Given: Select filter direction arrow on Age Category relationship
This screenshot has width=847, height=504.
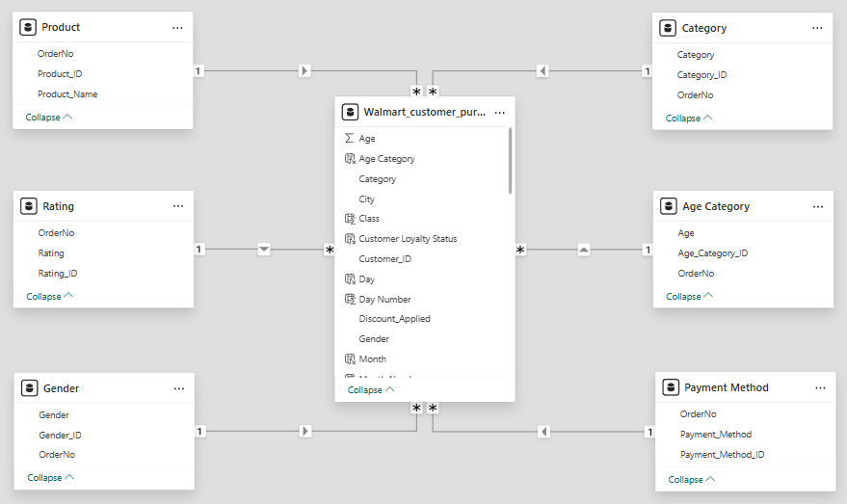Looking at the screenshot, I should tap(584, 250).
